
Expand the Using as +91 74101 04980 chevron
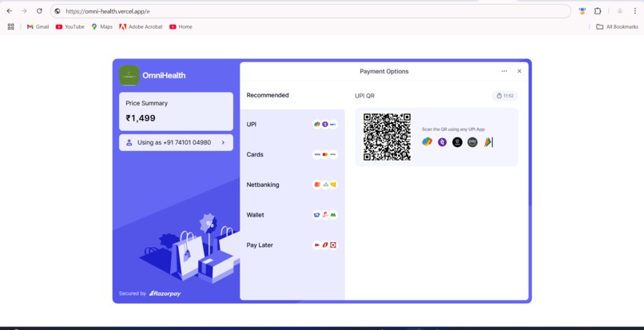coord(223,142)
